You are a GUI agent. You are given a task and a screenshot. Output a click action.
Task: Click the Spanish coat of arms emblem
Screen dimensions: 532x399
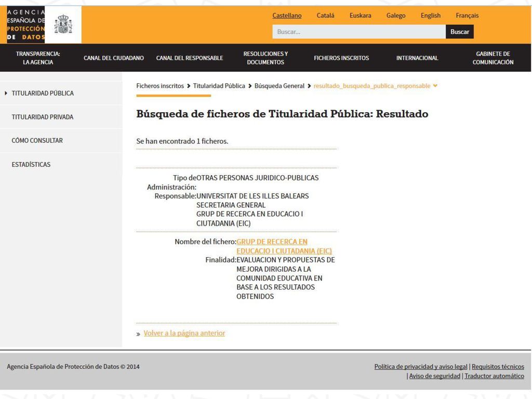tap(63, 24)
